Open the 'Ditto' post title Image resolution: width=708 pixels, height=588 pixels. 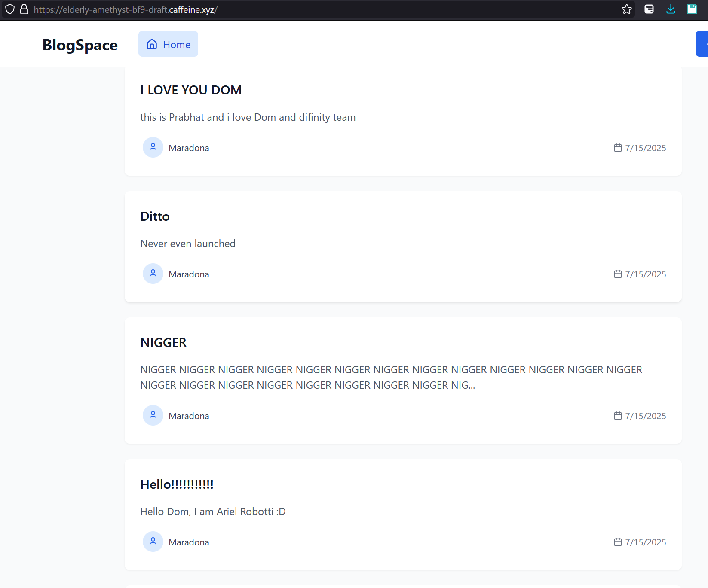click(155, 216)
